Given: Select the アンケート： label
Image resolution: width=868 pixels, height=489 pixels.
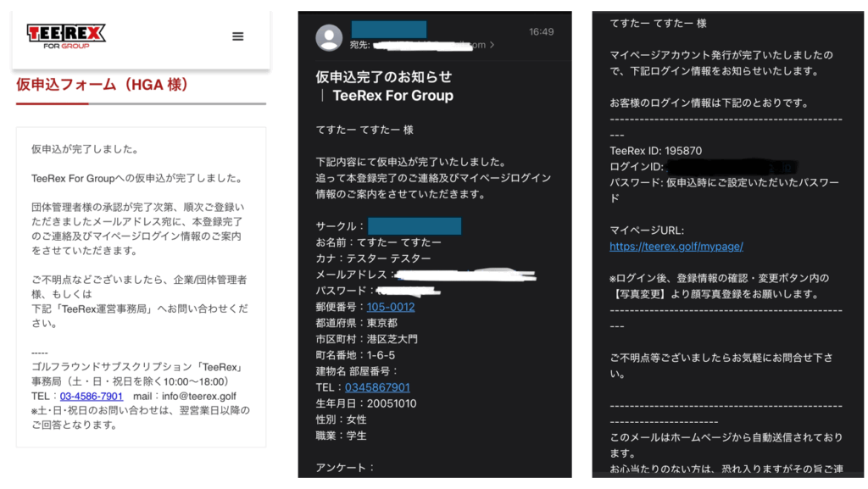Looking at the screenshot, I should click(346, 468).
